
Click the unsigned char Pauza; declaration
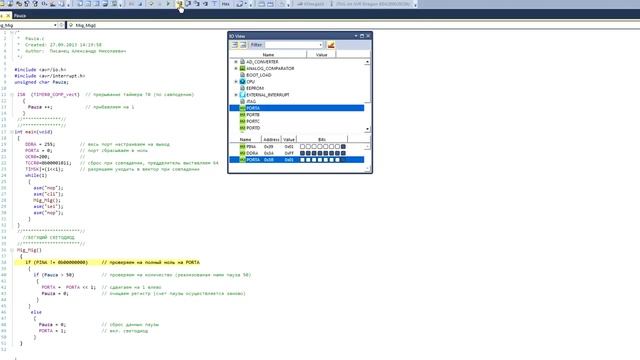[42, 82]
